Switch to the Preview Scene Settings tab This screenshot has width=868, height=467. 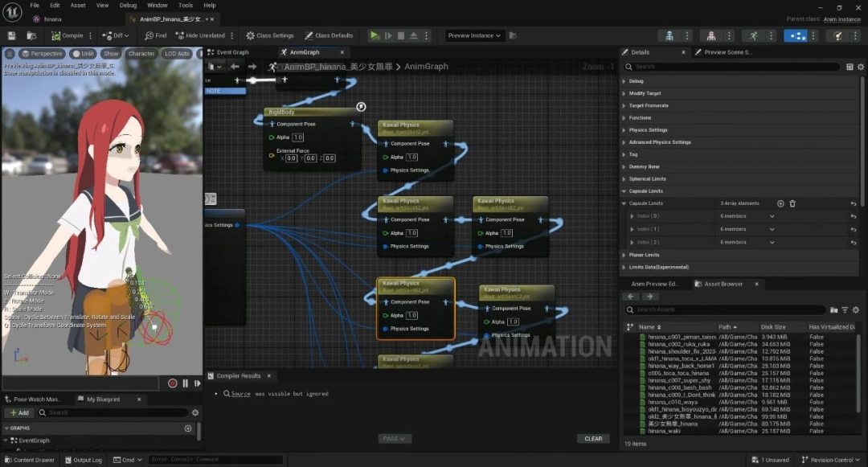click(x=727, y=52)
